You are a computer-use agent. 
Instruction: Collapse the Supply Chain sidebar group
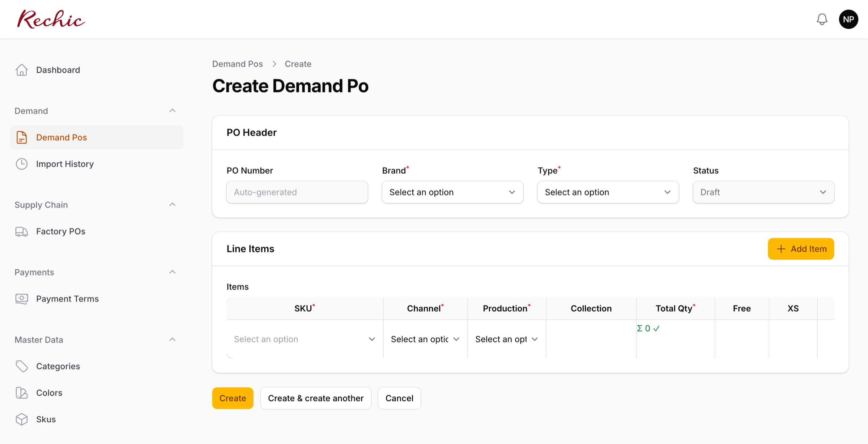point(172,205)
